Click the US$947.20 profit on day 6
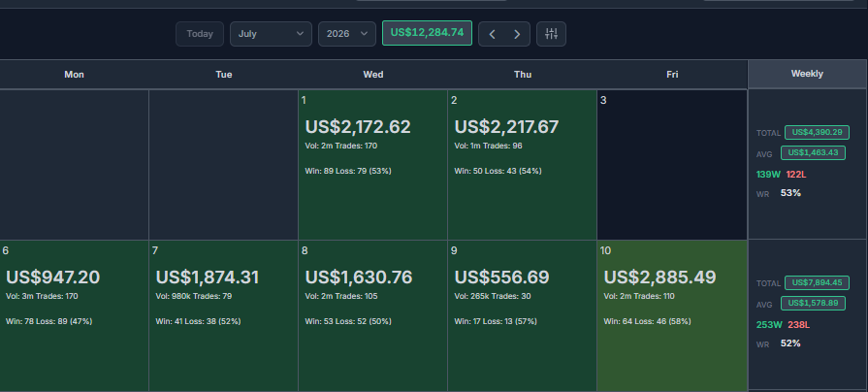This screenshot has width=868, height=392. 52,277
